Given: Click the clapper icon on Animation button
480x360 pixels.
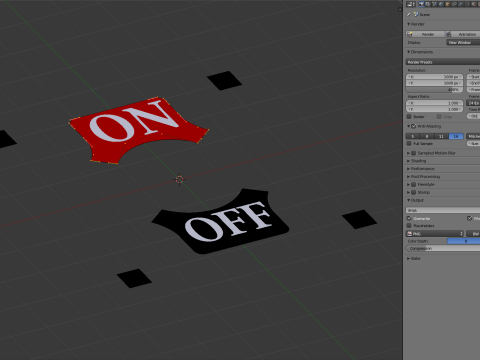Looking at the screenshot, I should [449, 34].
